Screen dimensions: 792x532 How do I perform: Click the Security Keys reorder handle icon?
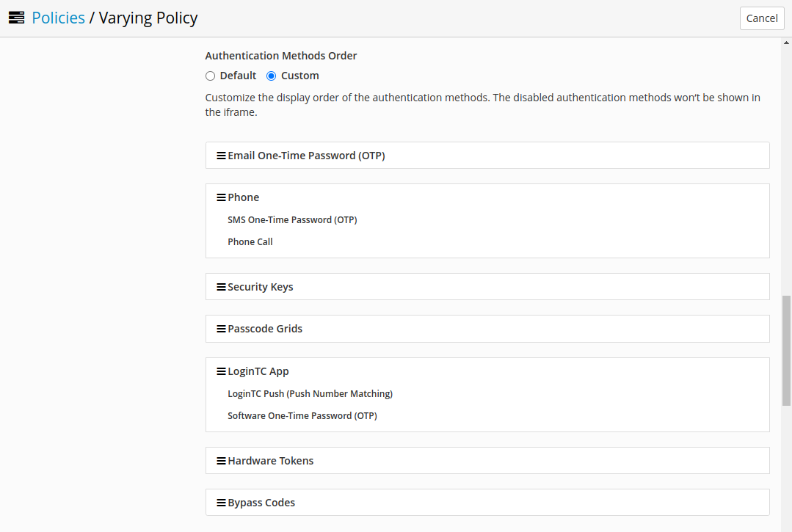click(x=219, y=286)
